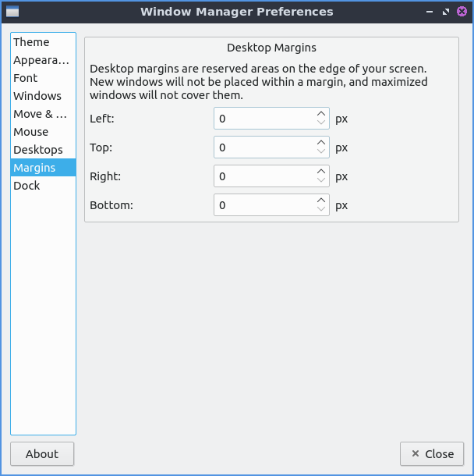Increase the Bottom margin with up arrow
474x476 pixels.
[x=321, y=201]
